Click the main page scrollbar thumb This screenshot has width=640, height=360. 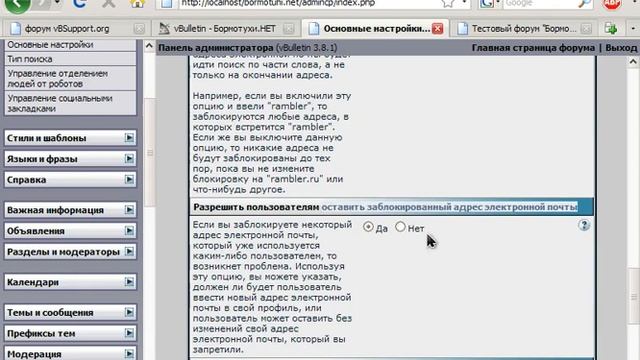point(633,296)
